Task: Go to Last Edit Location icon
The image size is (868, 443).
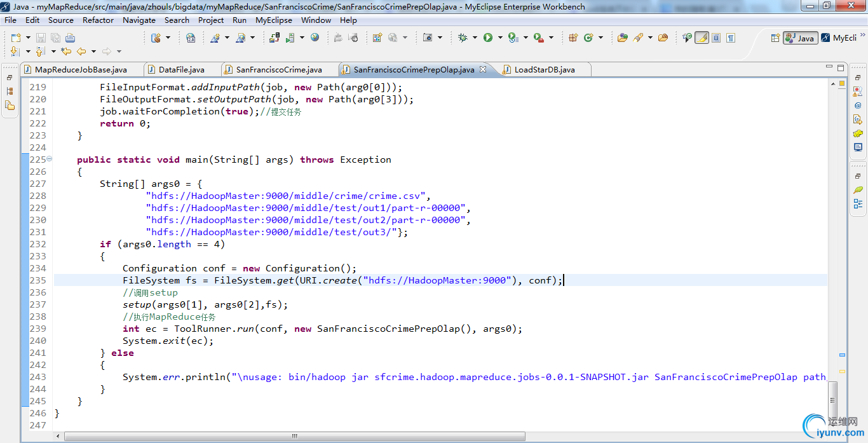Action: (x=66, y=51)
